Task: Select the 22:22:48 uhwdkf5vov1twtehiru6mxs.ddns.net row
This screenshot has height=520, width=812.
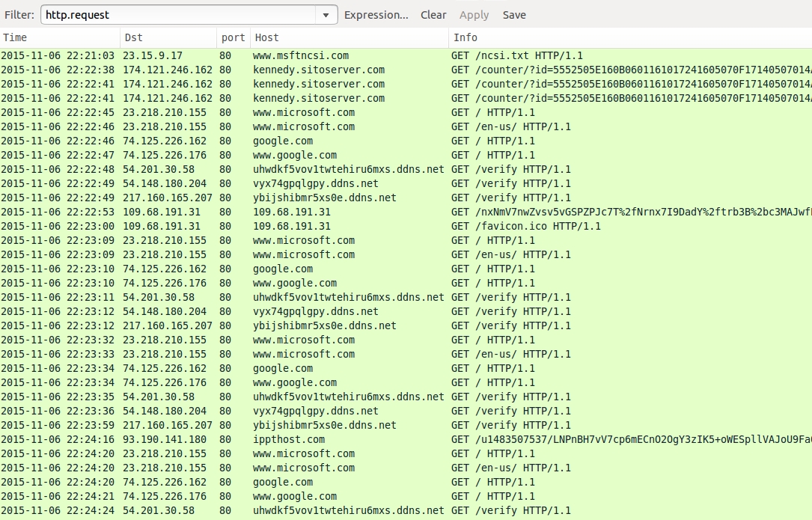Action: pos(406,169)
